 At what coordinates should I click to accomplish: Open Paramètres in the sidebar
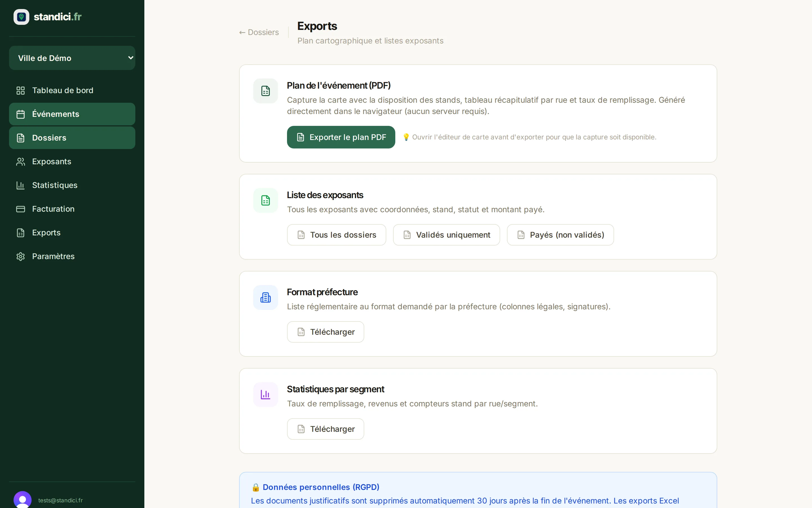click(x=72, y=256)
